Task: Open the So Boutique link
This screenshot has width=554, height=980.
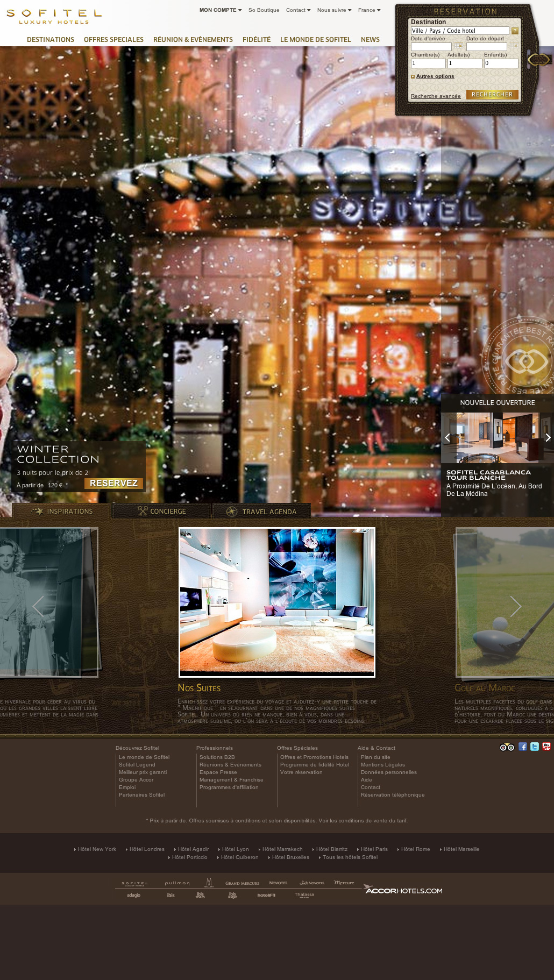Action: click(264, 10)
